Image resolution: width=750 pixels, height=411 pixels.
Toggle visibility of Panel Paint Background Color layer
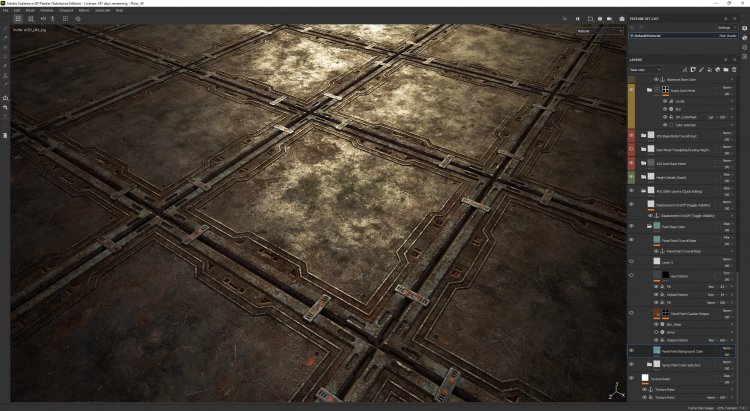[x=631, y=351]
